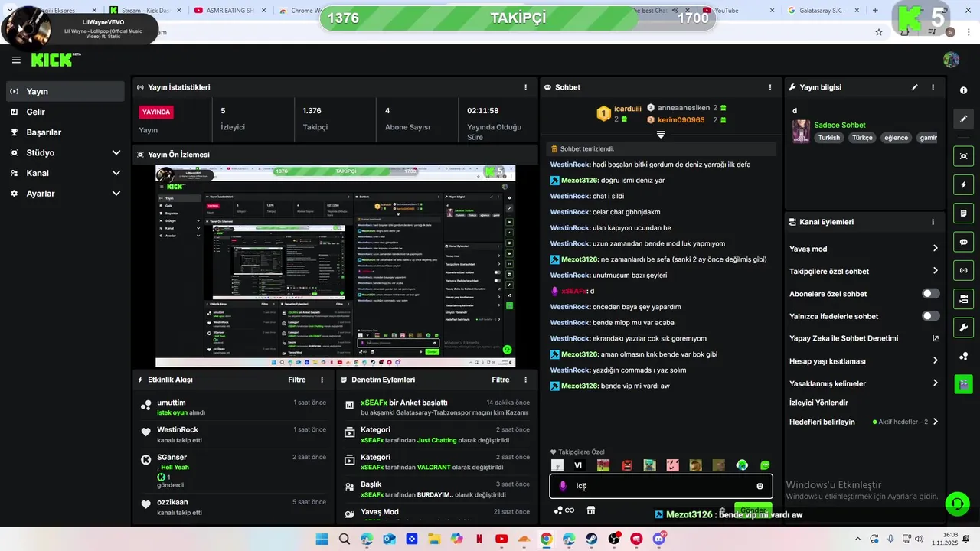980x551 pixels.
Task: Open the Sohbet panel three-dot menu
Action: coord(770,87)
